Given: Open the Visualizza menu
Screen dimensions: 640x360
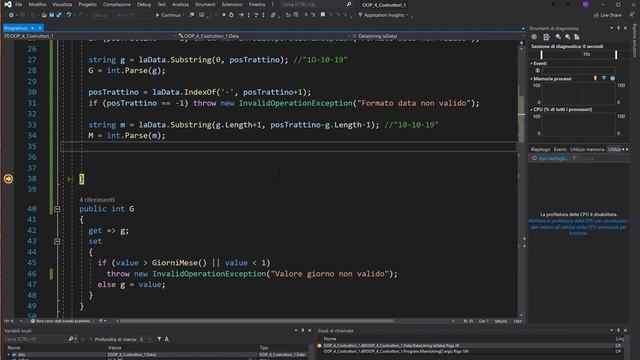Looking at the screenshot, I should pos(62,4).
